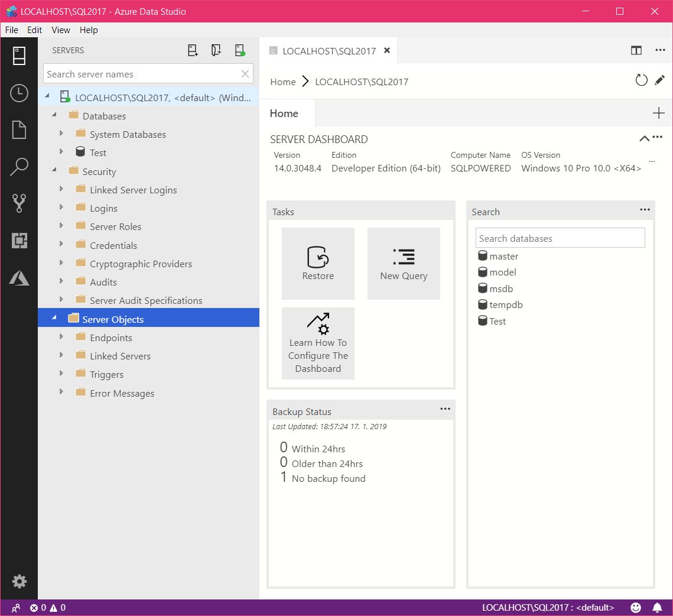Edit the dashboard with pencil icon

pyautogui.click(x=659, y=80)
